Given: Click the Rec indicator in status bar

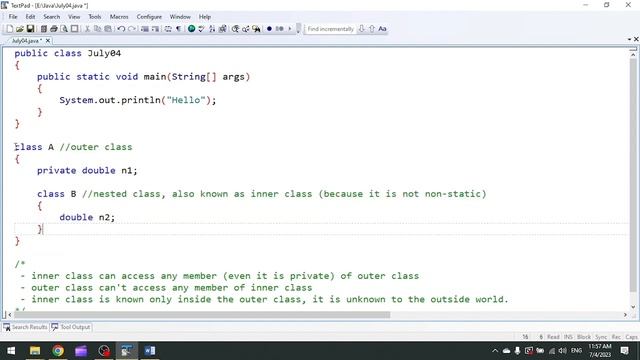Looking at the screenshot, I should tap(616, 337).
